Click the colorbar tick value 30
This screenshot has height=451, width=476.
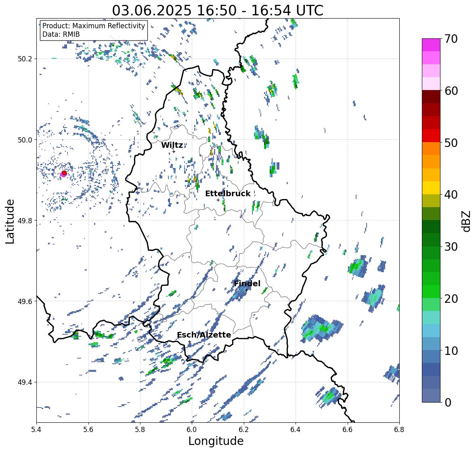pyautogui.click(x=451, y=246)
